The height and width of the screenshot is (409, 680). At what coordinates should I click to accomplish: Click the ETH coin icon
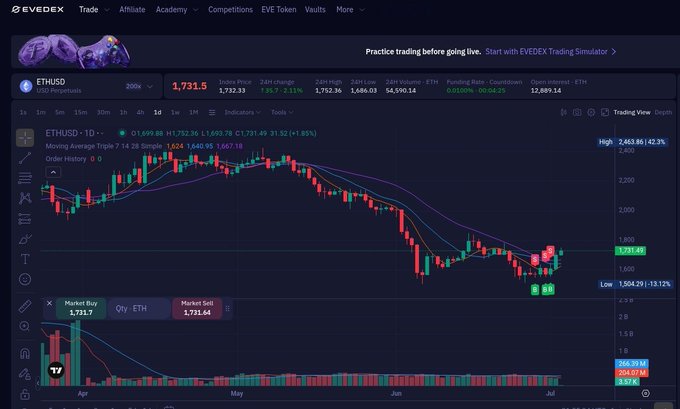click(x=26, y=86)
